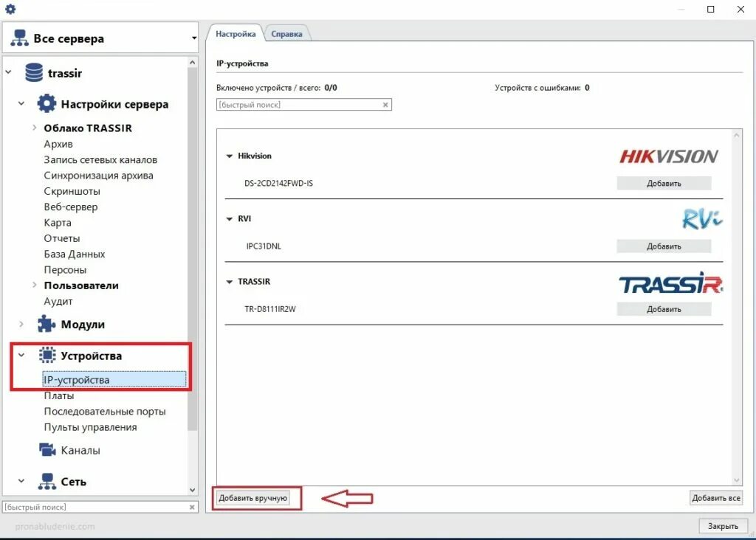Select Скриншоты in the tree

(72, 191)
